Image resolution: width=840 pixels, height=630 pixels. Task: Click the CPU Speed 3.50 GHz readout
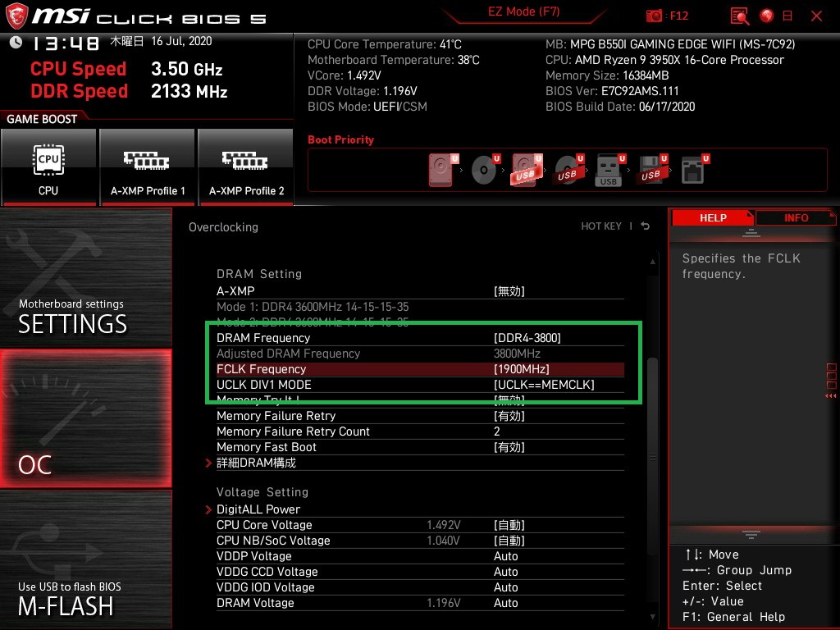(x=126, y=69)
